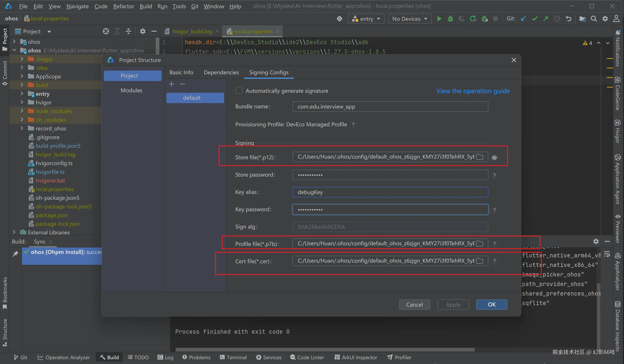Click the pin icon in Build panel

(x=15, y=253)
